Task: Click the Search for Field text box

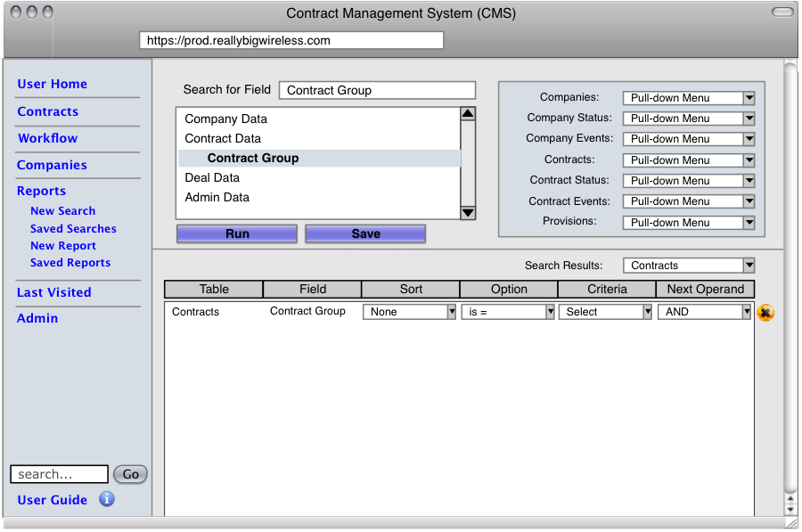Action: (377, 90)
